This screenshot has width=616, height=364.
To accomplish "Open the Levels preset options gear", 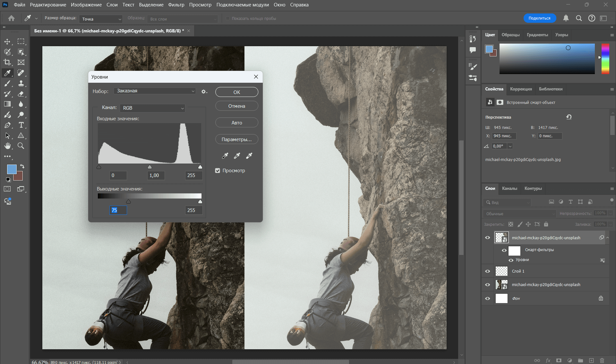I will 203,91.
